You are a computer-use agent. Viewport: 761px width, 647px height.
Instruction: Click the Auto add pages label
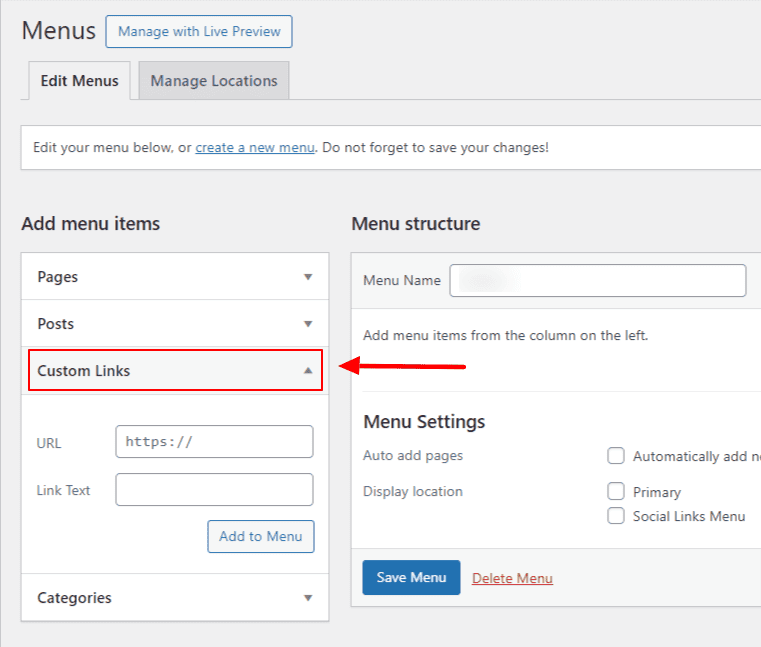413,456
